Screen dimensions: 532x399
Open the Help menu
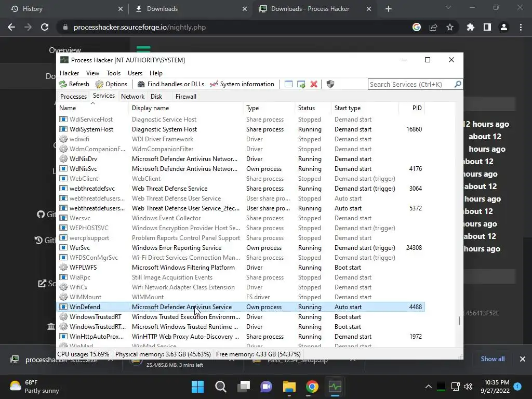coord(156,73)
